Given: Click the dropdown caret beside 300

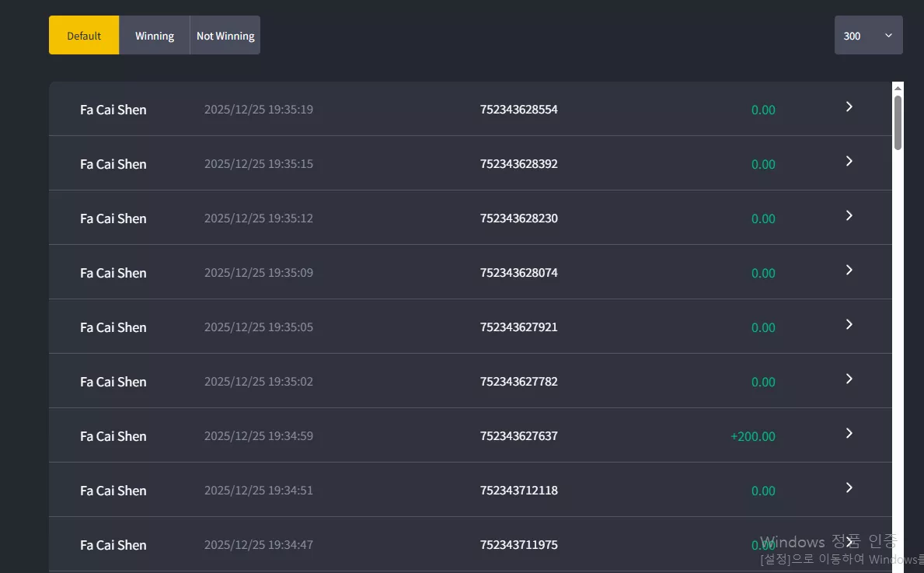Looking at the screenshot, I should tap(889, 35).
